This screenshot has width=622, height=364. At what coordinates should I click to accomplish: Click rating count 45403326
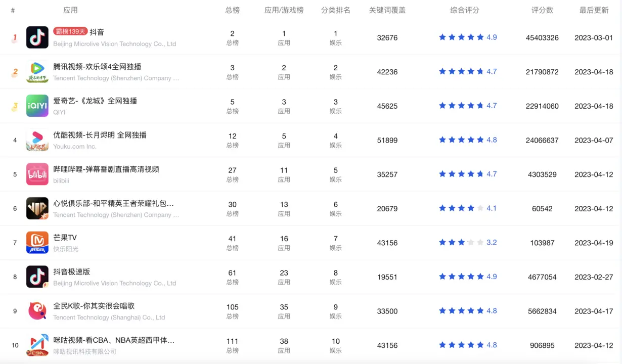[542, 38]
